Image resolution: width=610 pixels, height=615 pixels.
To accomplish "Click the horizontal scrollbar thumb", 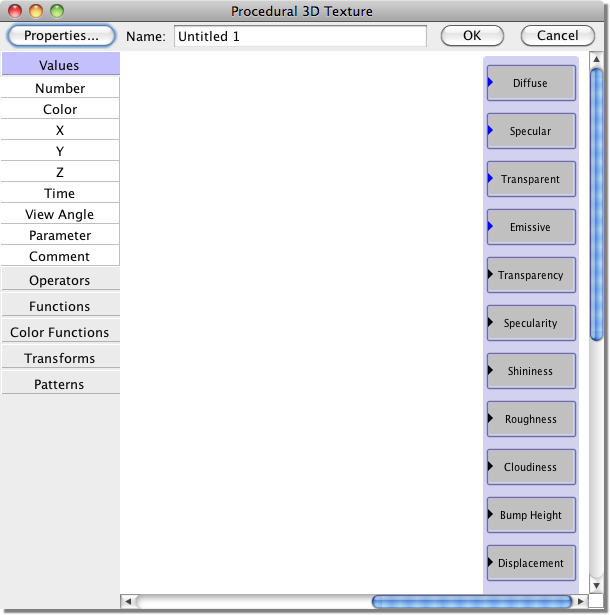I will coord(472,601).
